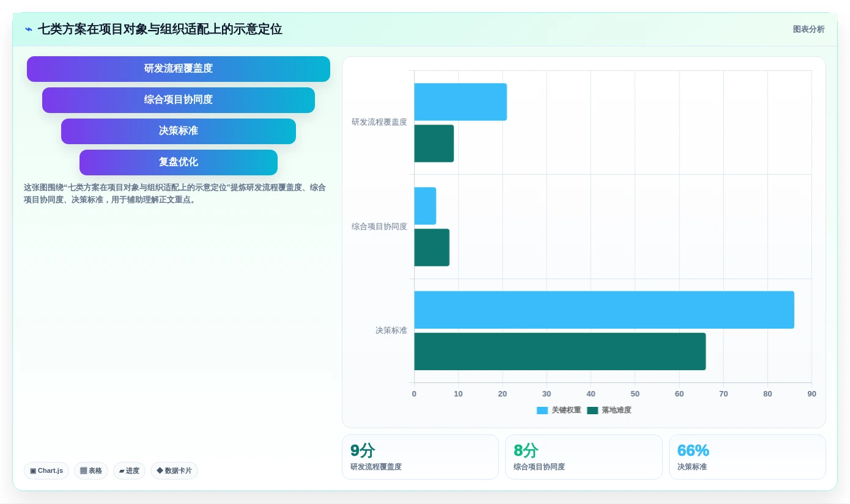The image size is (850, 504).
Task: Click the x-axis tick label 0
Action: point(414,394)
